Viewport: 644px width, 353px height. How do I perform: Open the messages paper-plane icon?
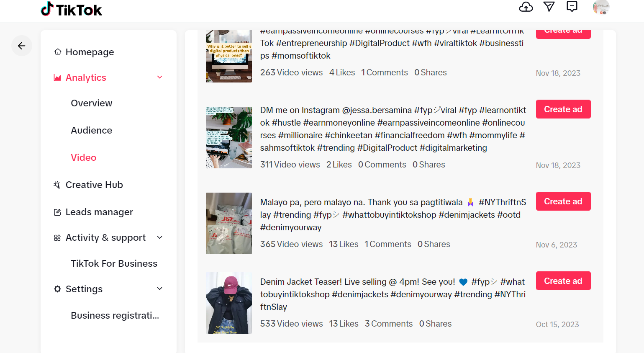(549, 7)
